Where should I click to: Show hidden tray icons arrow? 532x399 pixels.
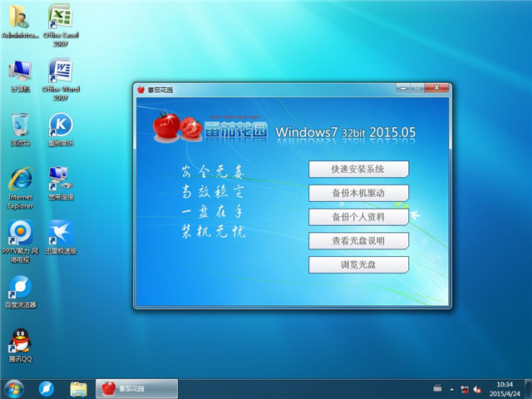(452, 389)
